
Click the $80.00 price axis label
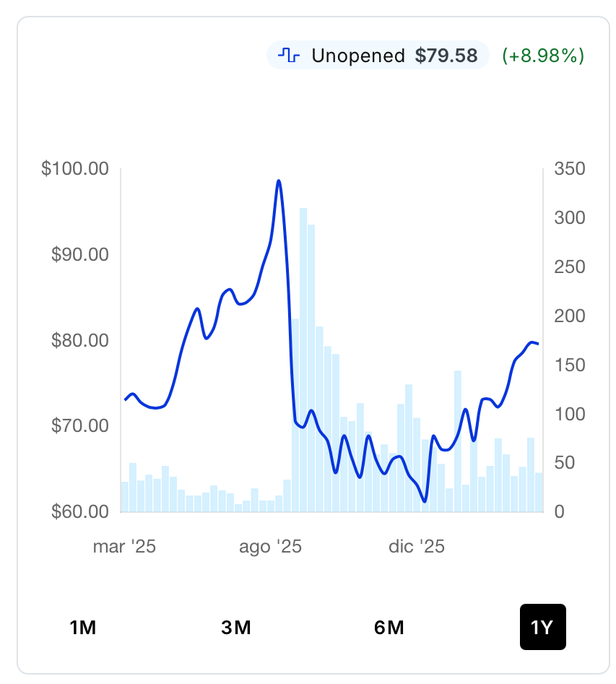(x=80, y=340)
